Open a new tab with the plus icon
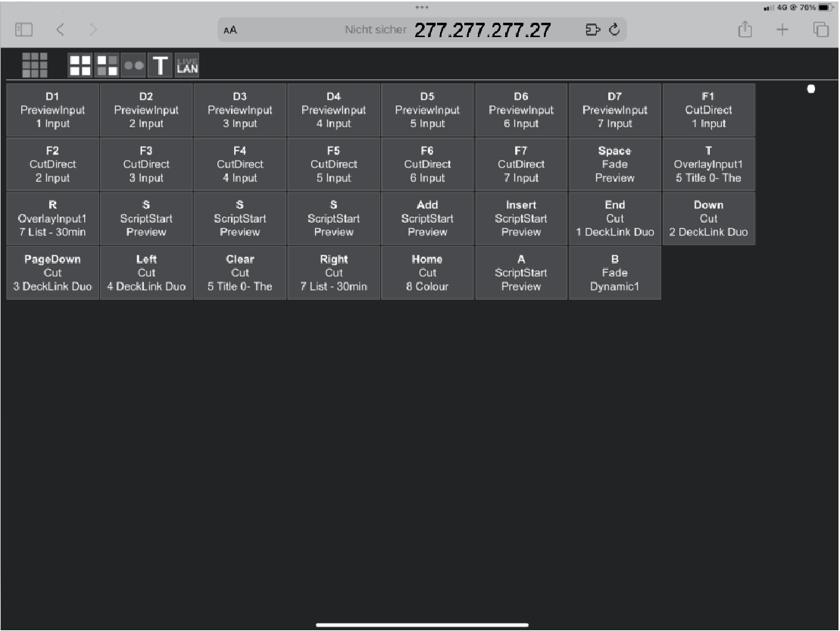The height and width of the screenshot is (631, 840). click(x=782, y=30)
